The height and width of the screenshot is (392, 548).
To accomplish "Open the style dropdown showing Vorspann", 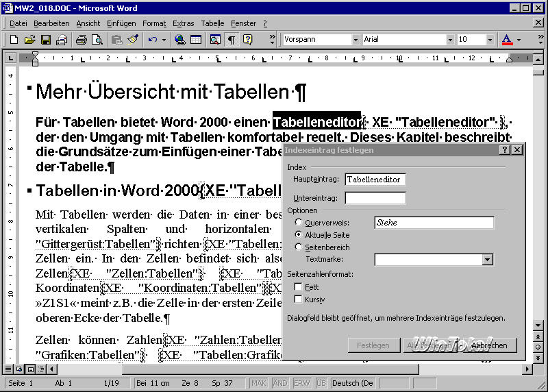I will pos(356,40).
